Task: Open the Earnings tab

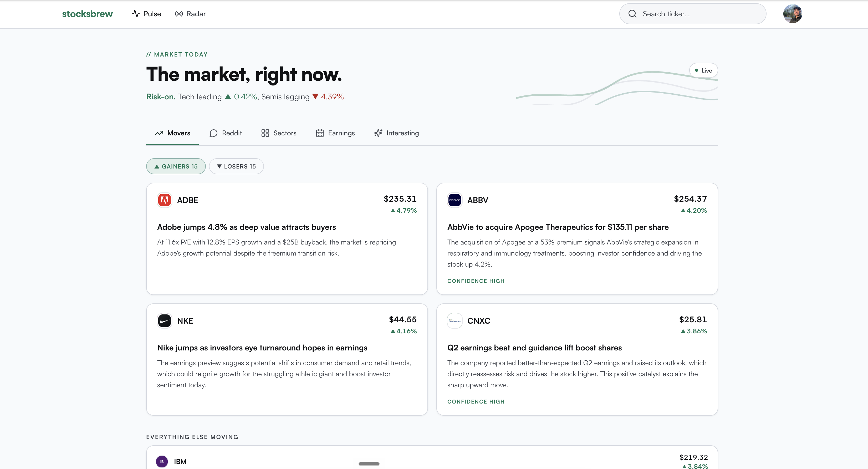Action: click(x=335, y=133)
